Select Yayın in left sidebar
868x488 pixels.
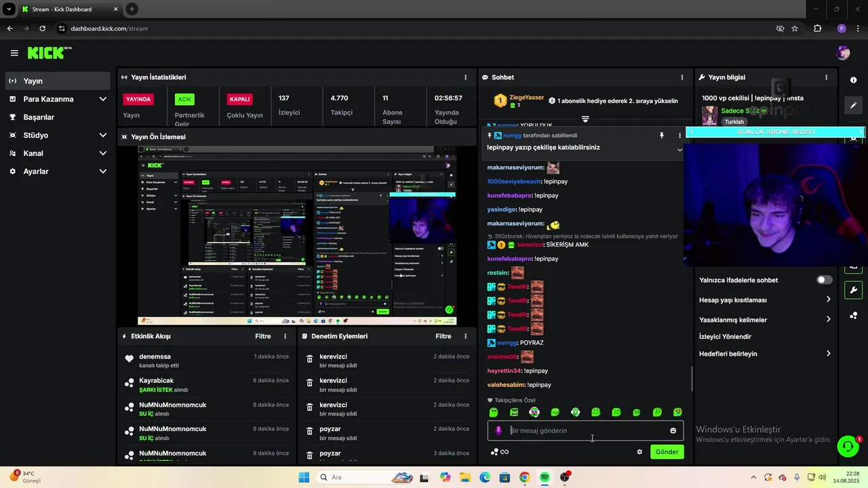tap(58, 81)
